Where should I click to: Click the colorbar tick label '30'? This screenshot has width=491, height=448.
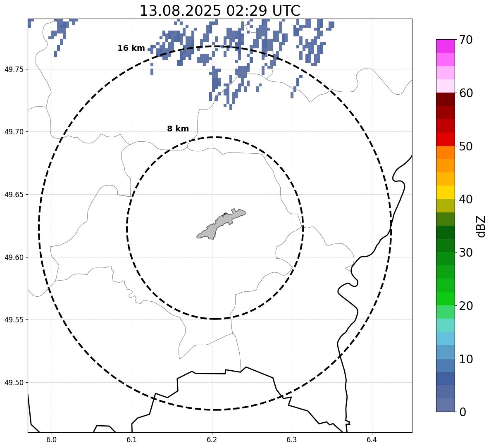point(466,253)
